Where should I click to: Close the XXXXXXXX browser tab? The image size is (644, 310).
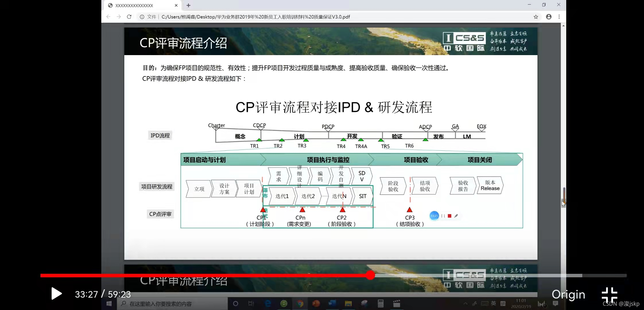176,5
